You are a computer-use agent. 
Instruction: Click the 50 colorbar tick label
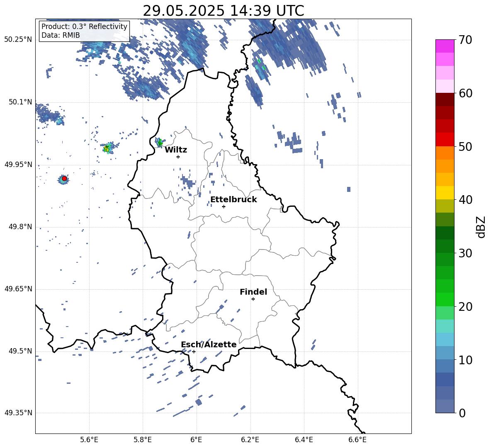tap(465, 146)
